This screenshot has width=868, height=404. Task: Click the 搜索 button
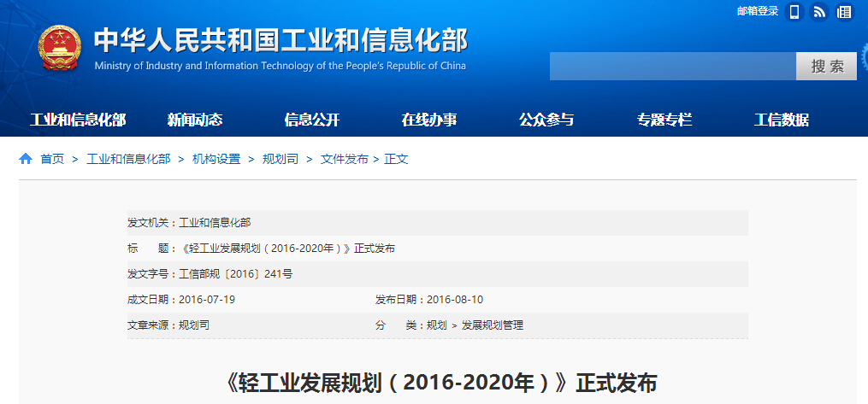[827, 67]
